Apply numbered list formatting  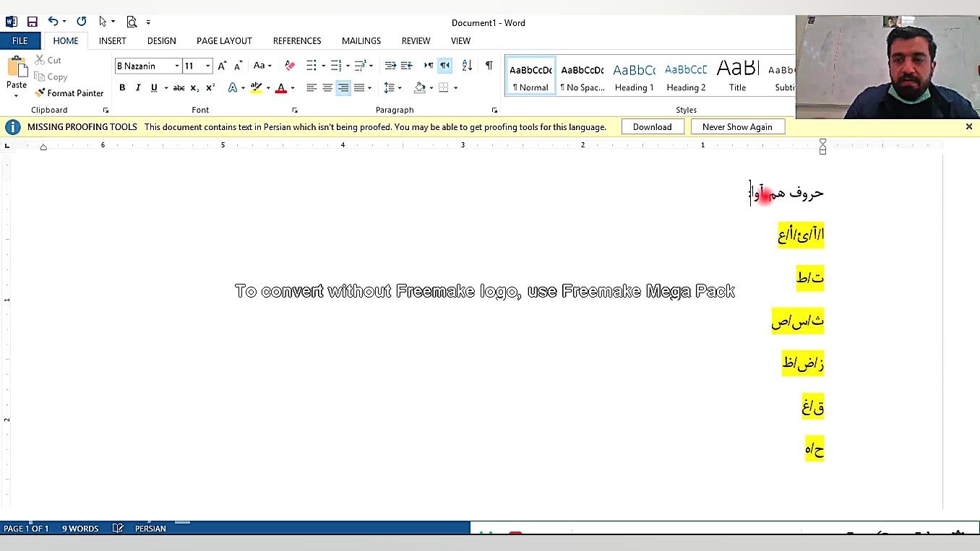[x=335, y=66]
